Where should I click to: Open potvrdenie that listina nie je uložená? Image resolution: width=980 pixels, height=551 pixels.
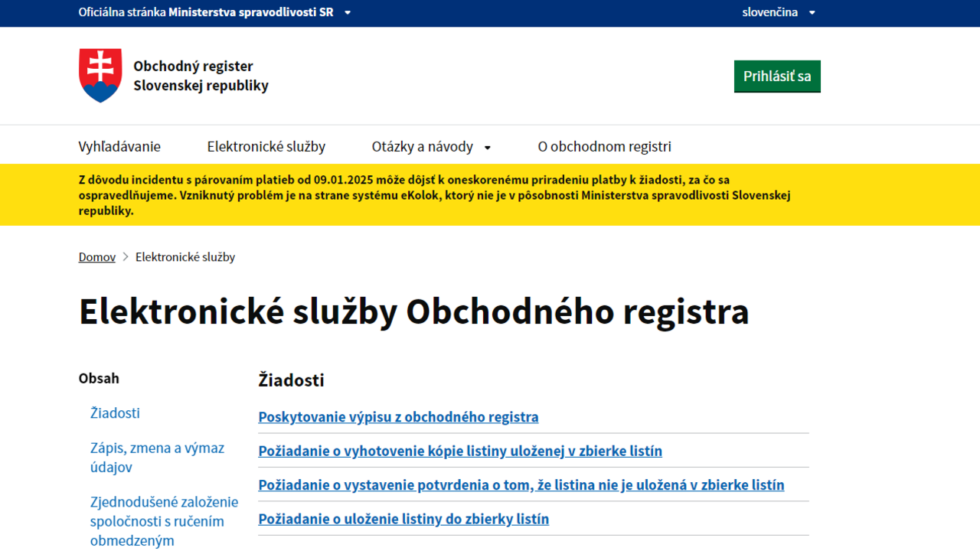coord(521,485)
